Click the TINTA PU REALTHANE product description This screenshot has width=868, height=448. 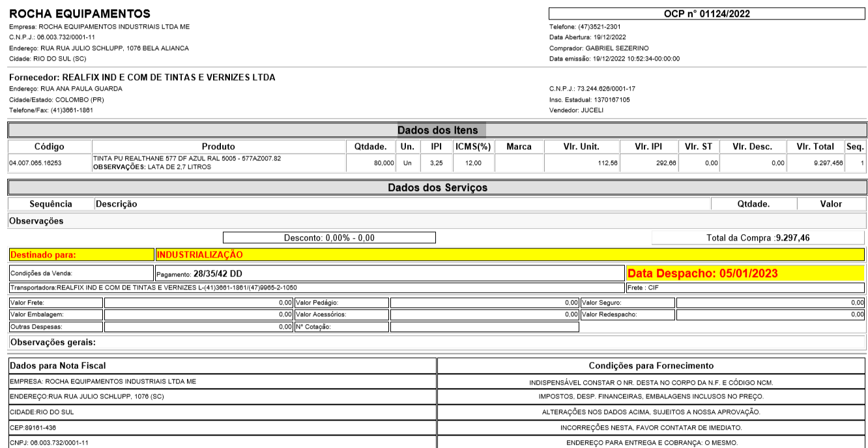188,159
